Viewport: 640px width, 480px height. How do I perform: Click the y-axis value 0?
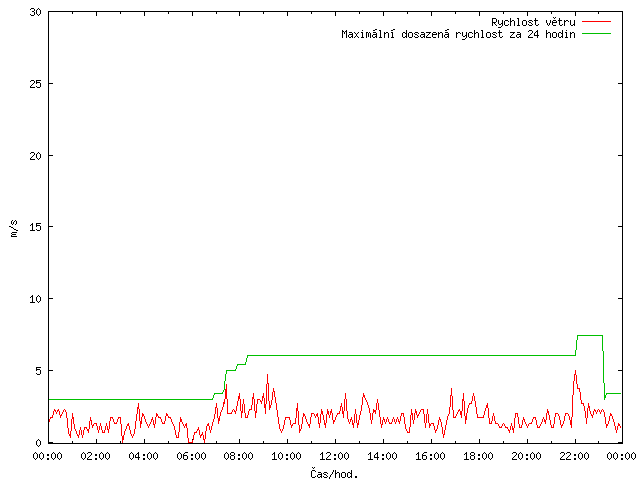click(38, 443)
